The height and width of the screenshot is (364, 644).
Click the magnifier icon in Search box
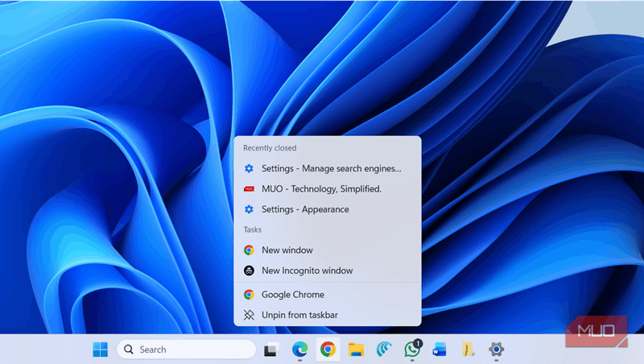point(129,350)
